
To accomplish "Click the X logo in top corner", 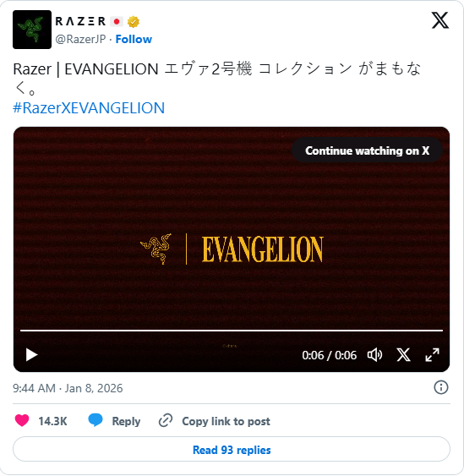I will 439,20.
